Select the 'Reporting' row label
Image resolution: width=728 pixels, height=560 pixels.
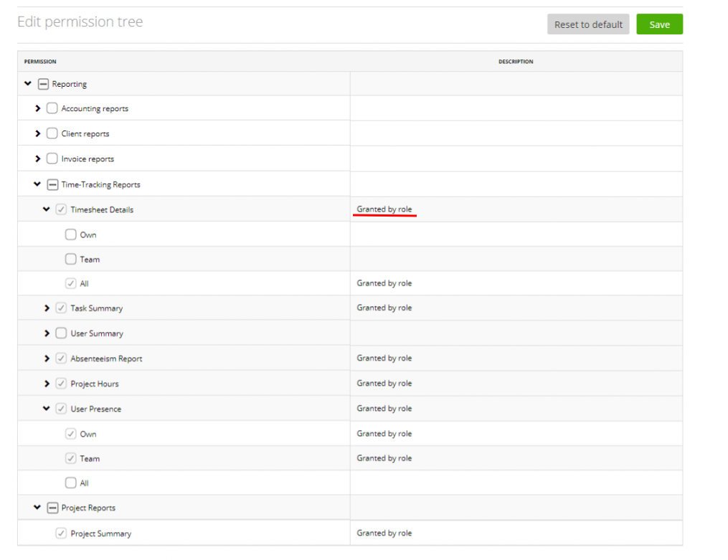coord(69,84)
